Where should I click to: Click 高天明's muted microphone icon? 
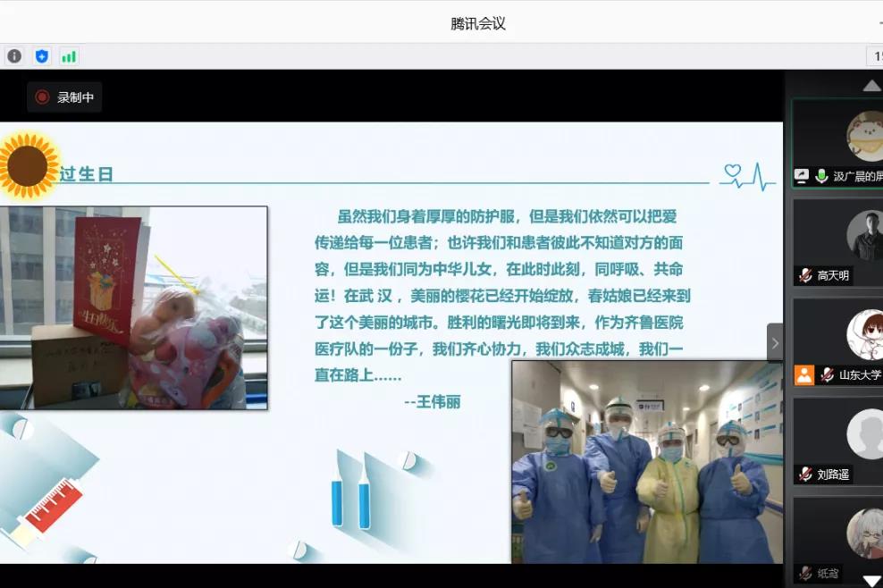coord(805,276)
